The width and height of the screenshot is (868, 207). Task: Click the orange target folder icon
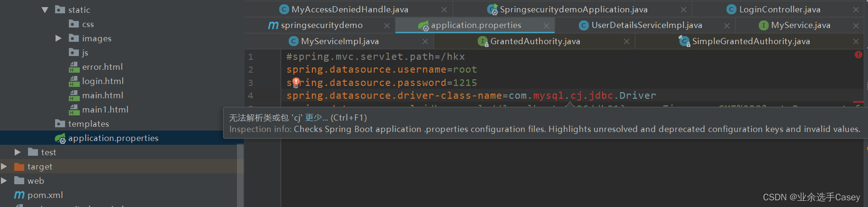(x=19, y=167)
